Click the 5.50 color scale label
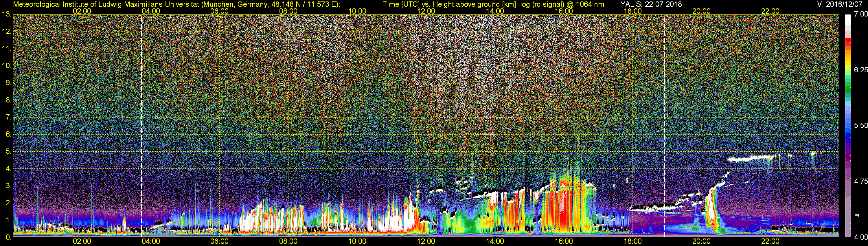 860,125
